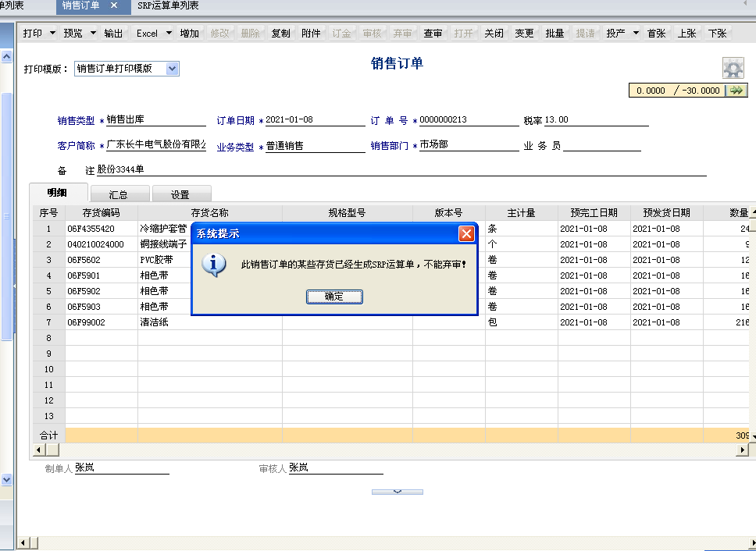Click the 附件 toolbar button
756x551 pixels.
(x=311, y=34)
